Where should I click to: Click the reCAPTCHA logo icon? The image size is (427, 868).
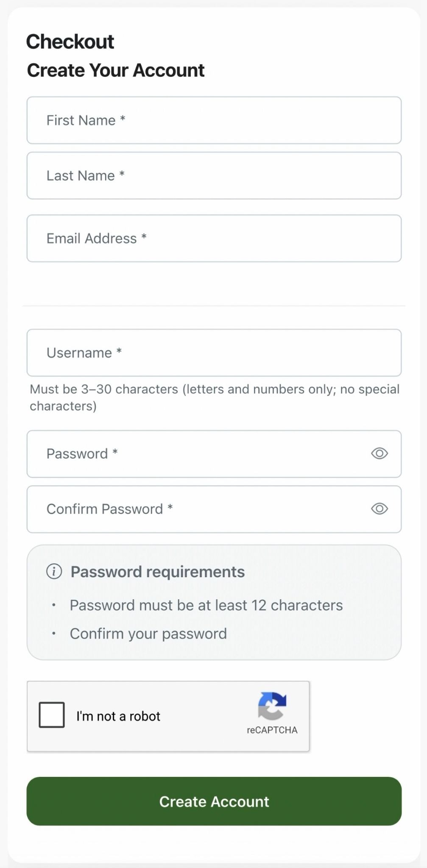272,706
